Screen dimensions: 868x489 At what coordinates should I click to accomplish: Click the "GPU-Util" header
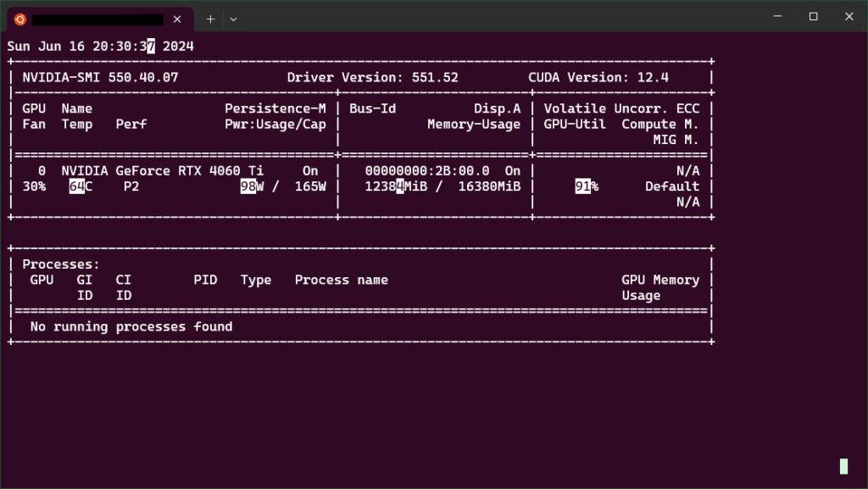click(575, 125)
